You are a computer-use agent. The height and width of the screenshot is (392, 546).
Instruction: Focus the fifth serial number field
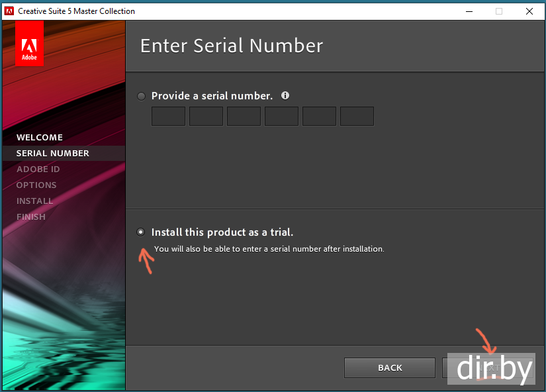click(319, 116)
